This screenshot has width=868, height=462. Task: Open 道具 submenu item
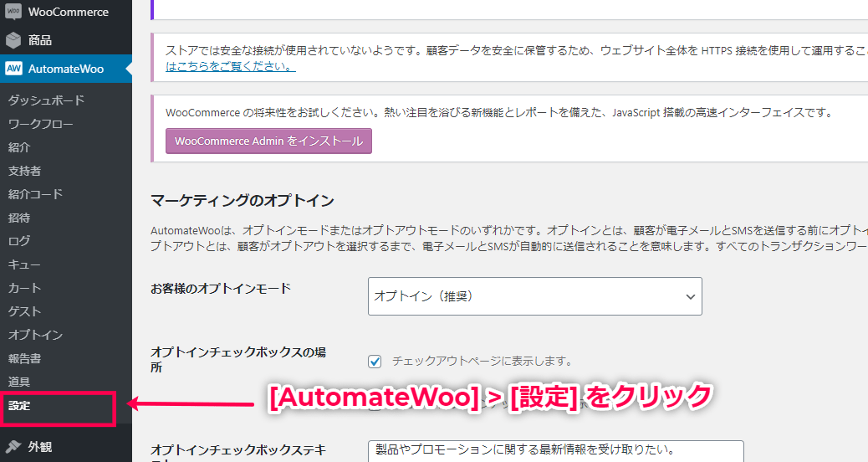click(19, 382)
